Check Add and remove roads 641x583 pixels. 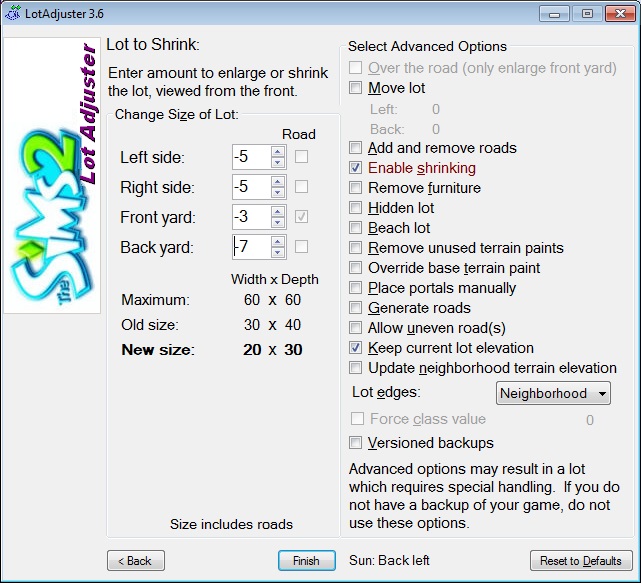355,148
